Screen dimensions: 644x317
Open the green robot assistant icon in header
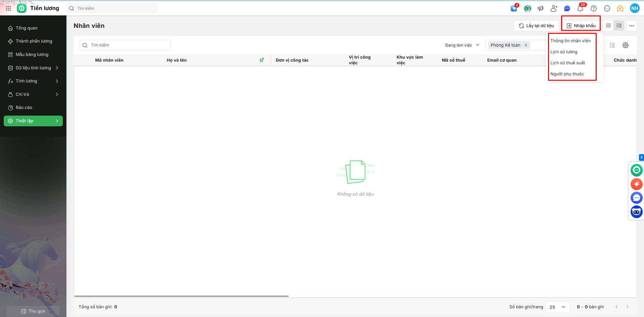click(528, 8)
